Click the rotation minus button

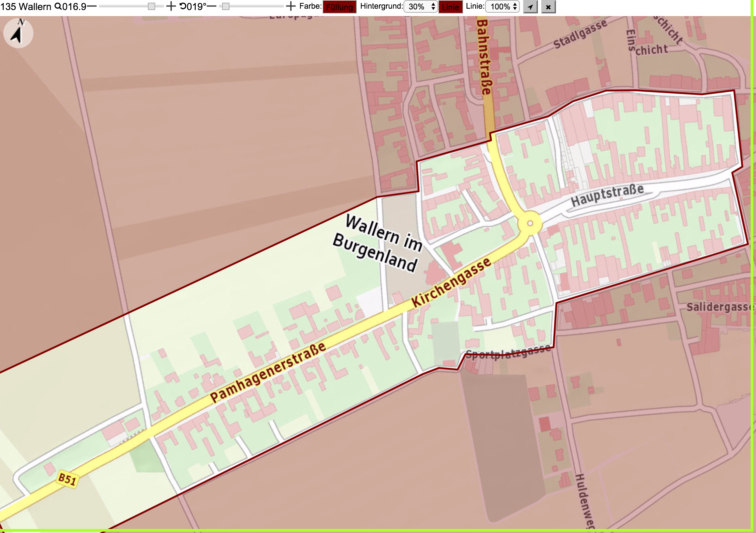pyautogui.click(x=212, y=6)
